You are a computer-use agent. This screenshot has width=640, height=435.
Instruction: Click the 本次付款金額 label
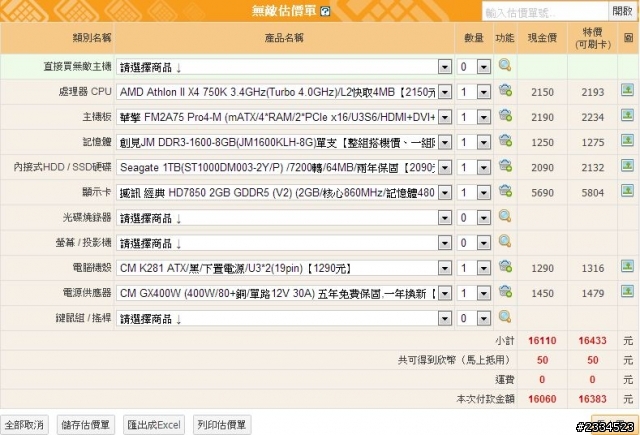(x=485, y=399)
